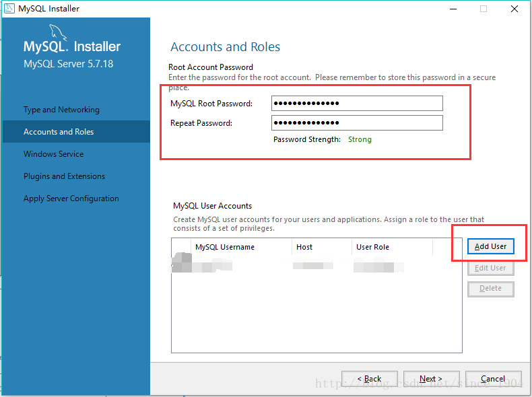The width and height of the screenshot is (532, 397).
Task: Cancel the installer setup
Action: tap(493, 379)
